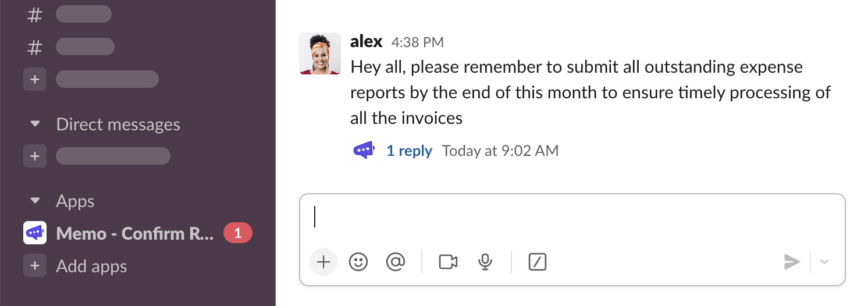
Task: Click the alex username on the message
Action: (367, 42)
